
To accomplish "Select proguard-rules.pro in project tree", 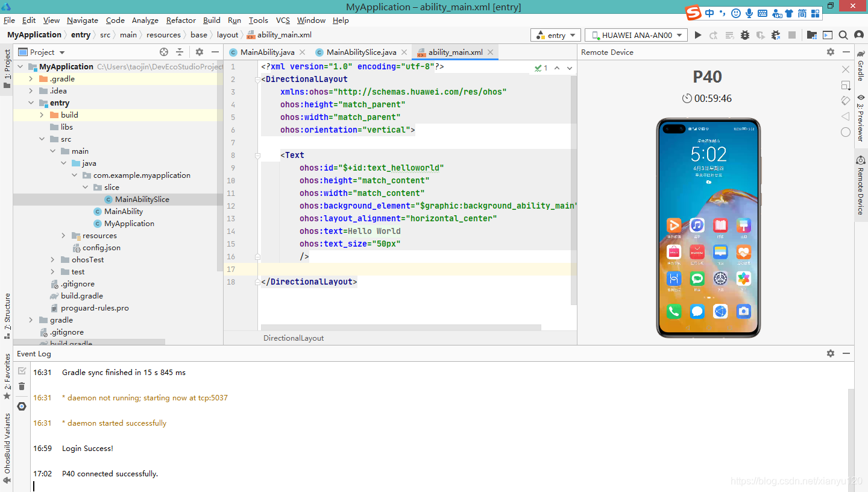I will pyautogui.click(x=95, y=307).
